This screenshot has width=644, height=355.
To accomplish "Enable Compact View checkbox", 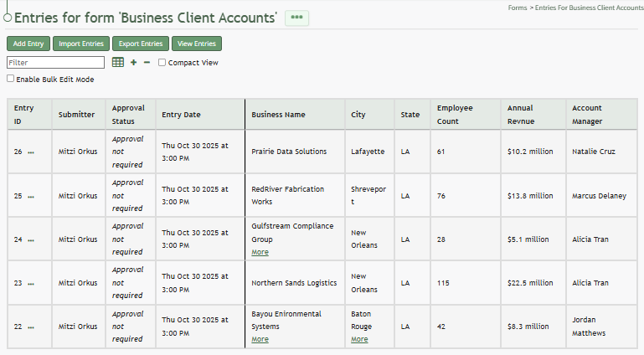I will [162, 63].
